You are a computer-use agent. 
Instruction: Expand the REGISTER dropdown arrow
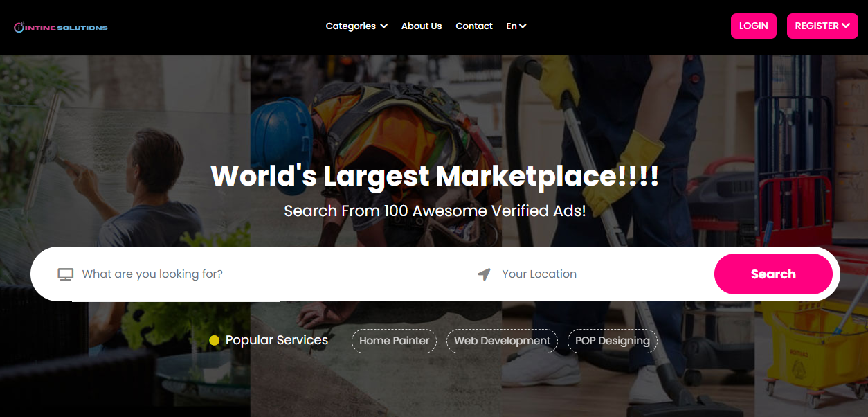coord(846,26)
